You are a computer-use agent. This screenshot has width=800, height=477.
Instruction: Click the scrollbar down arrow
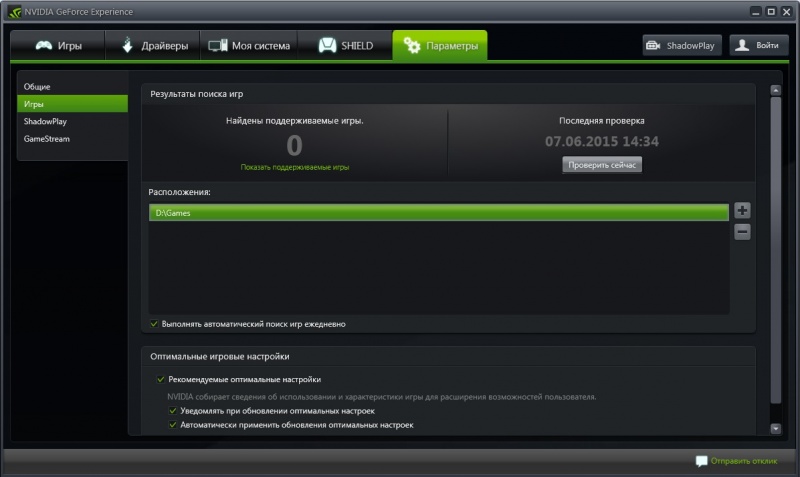[776, 429]
